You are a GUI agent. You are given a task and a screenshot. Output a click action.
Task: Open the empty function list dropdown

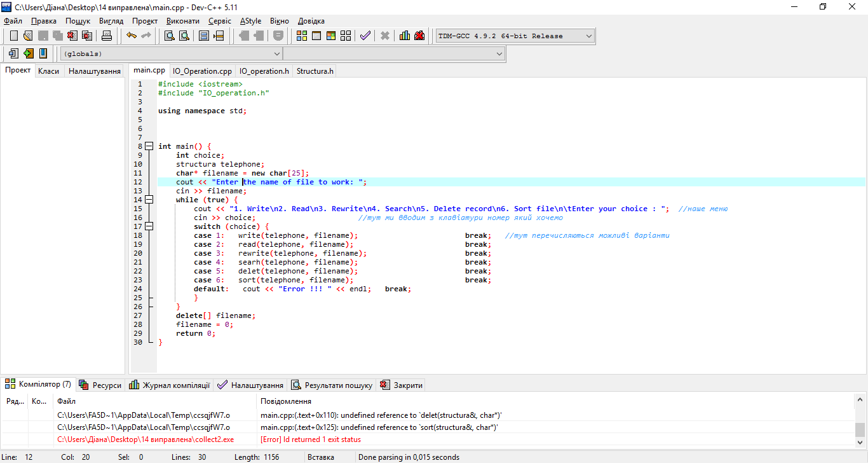click(x=394, y=54)
